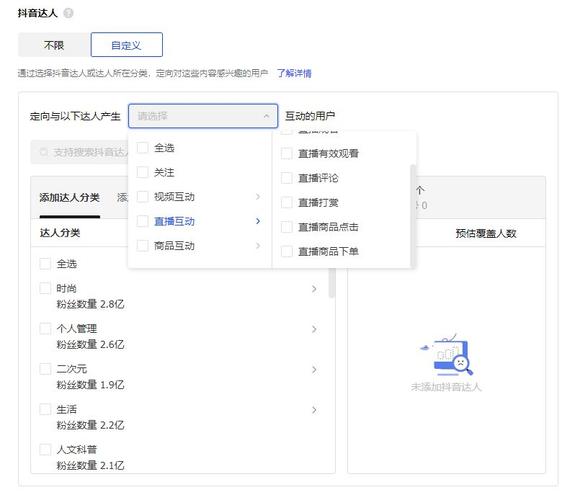Expand the 直播互动 submenu arrow

point(258,221)
